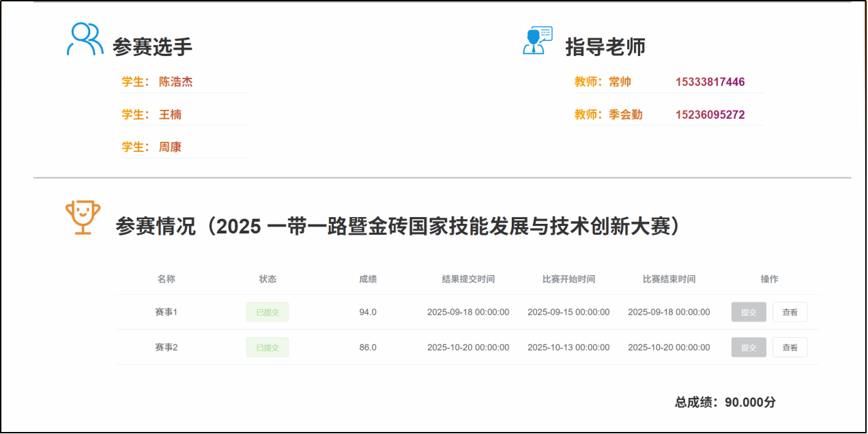
Task: Click the 结果提交时间 column header
Action: (x=468, y=279)
